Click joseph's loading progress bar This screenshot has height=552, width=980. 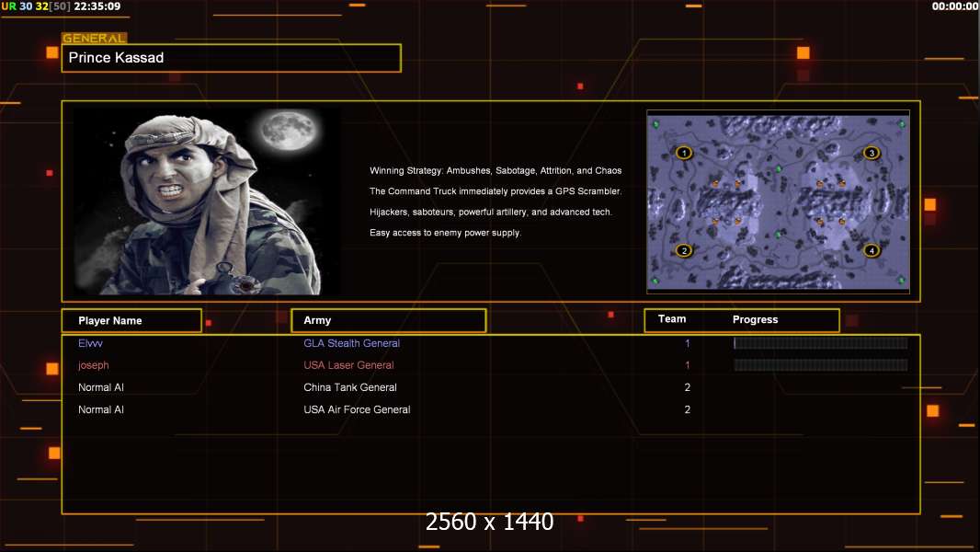pyautogui.click(x=821, y=365)
